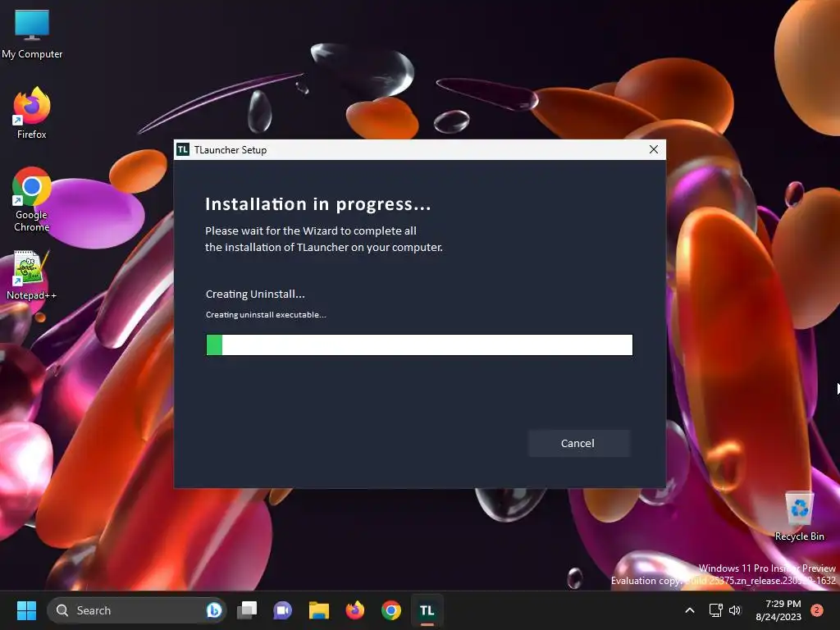Open Task View on taskbar

click(247, 610)
